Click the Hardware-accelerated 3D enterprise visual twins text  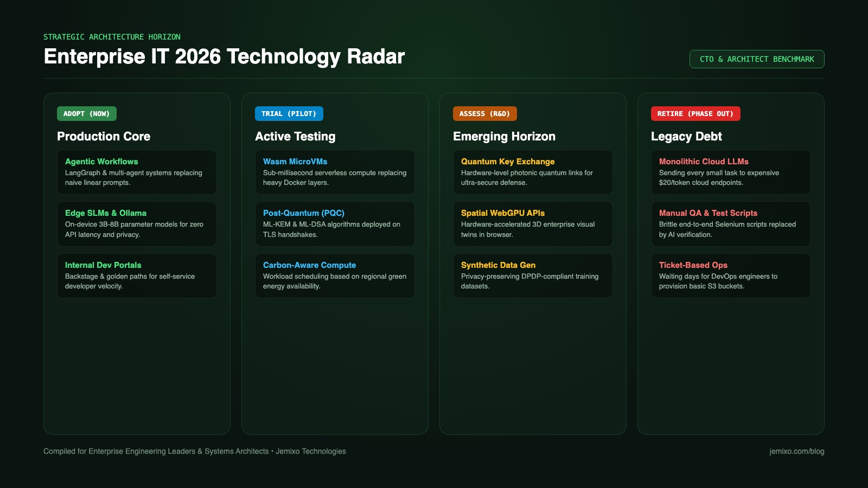528,229
